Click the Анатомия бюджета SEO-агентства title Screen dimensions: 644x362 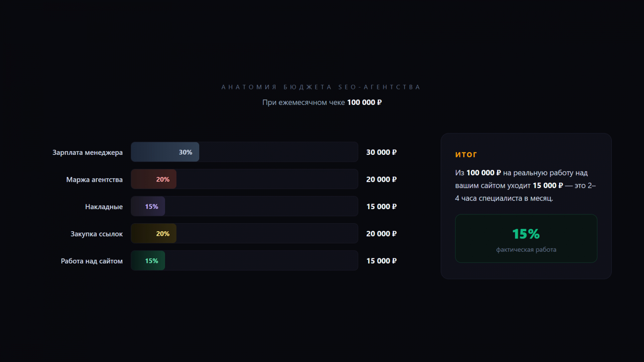click(x=321, y=87)
